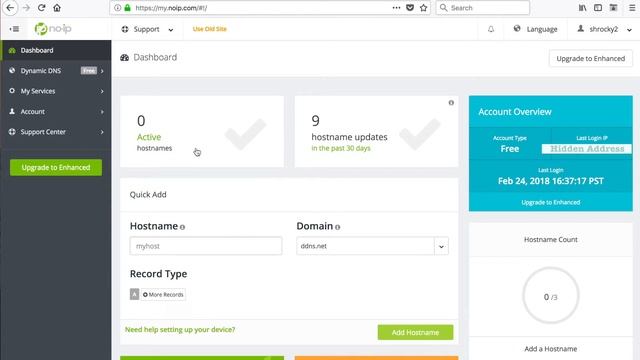Image resolution: width=640 pixels, height=360 pixels.
Task: Click the info icon on hostname updates card
Action: coord(451,103)
